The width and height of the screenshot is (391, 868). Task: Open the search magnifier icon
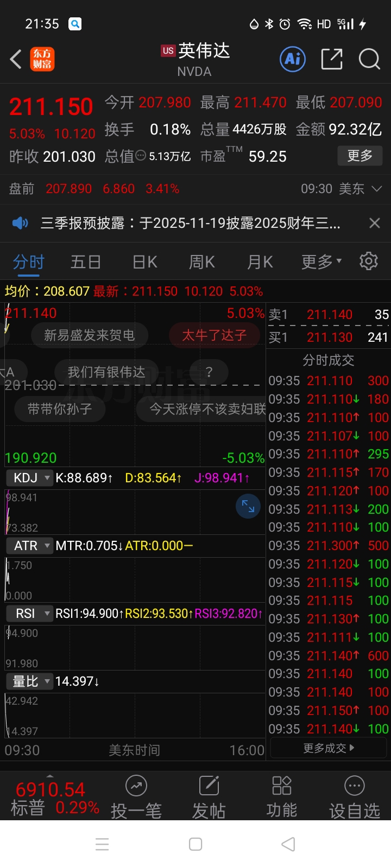369,59
